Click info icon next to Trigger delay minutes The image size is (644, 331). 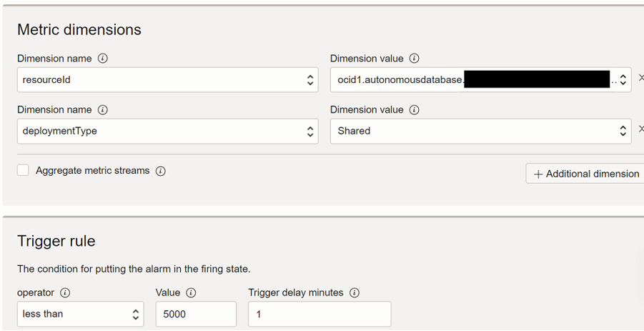(x=355, y=292)
